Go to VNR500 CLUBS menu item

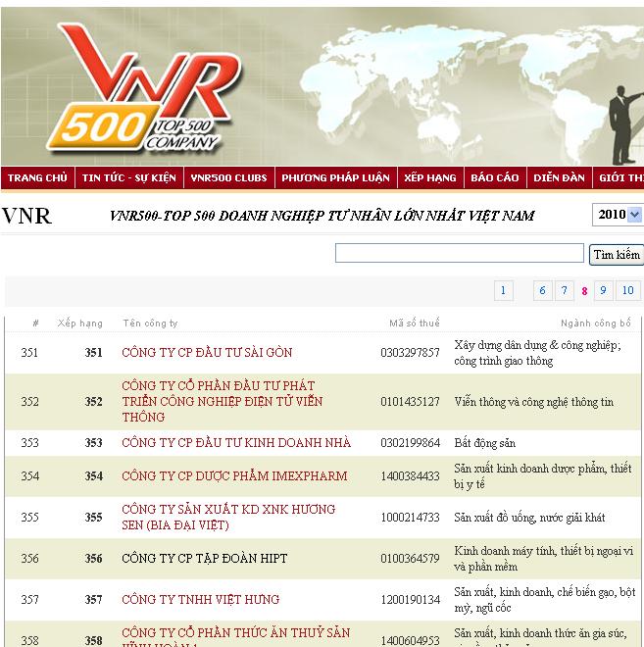(x=229, y=177)
